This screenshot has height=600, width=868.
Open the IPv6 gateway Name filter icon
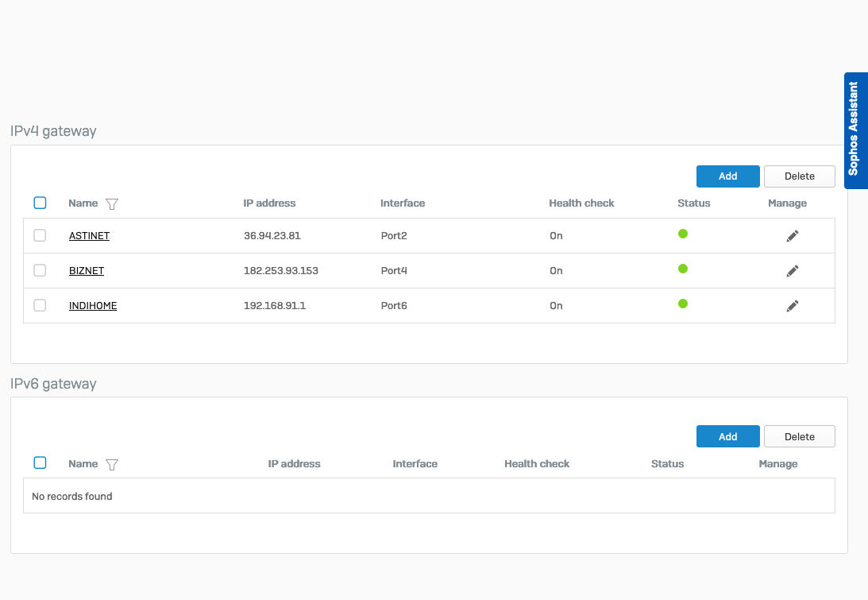pyautogui.click(x=112, y=464)
